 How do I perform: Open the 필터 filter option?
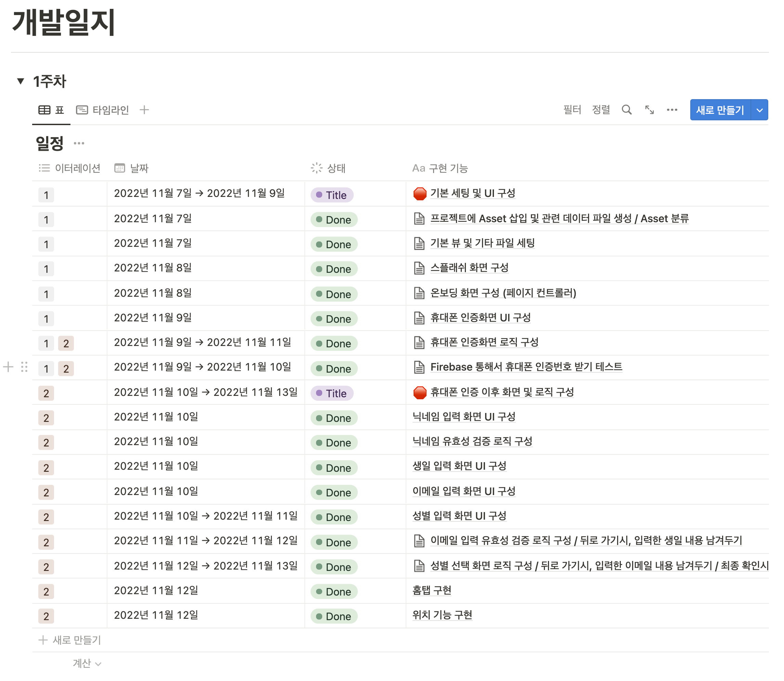click(572, 110)
